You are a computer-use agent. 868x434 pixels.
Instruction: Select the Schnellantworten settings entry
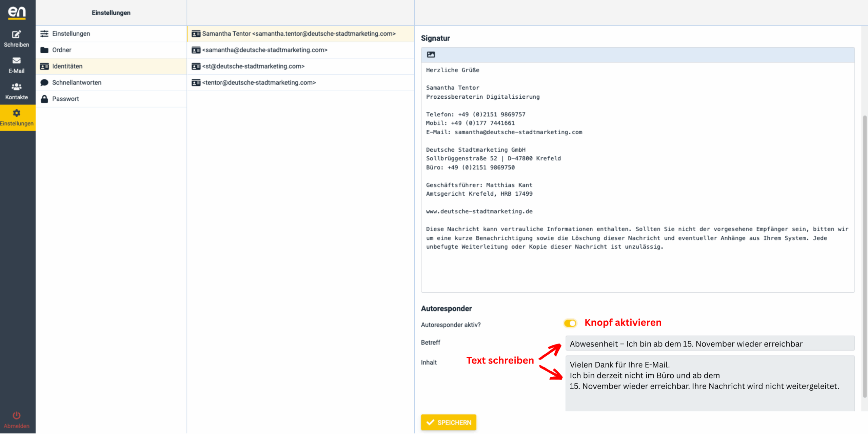coord(77,82)
